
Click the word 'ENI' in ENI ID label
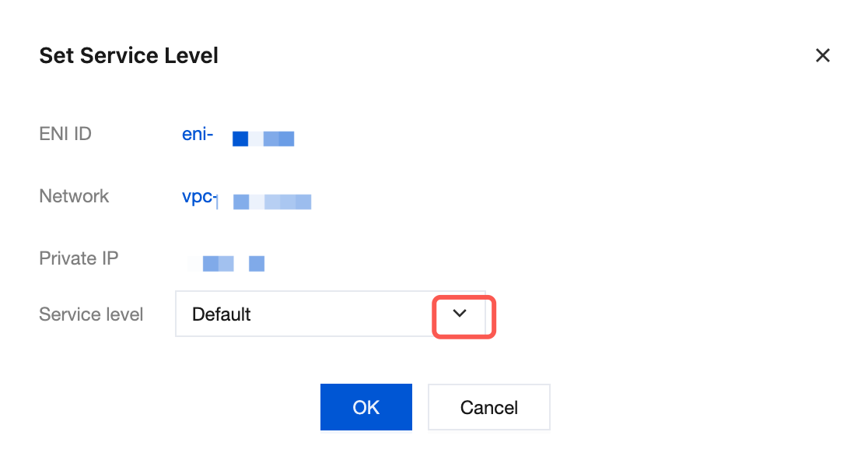tap(54, 134)
